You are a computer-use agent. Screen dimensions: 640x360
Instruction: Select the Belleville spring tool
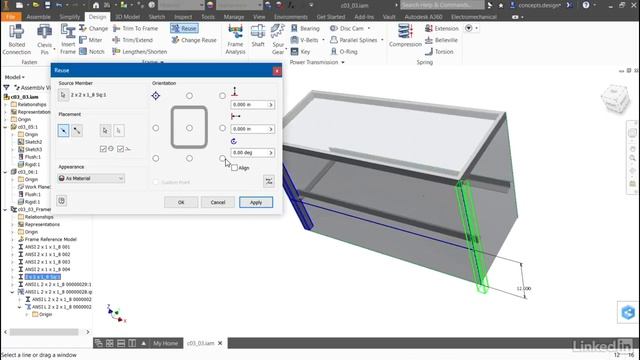click(441, 40)
